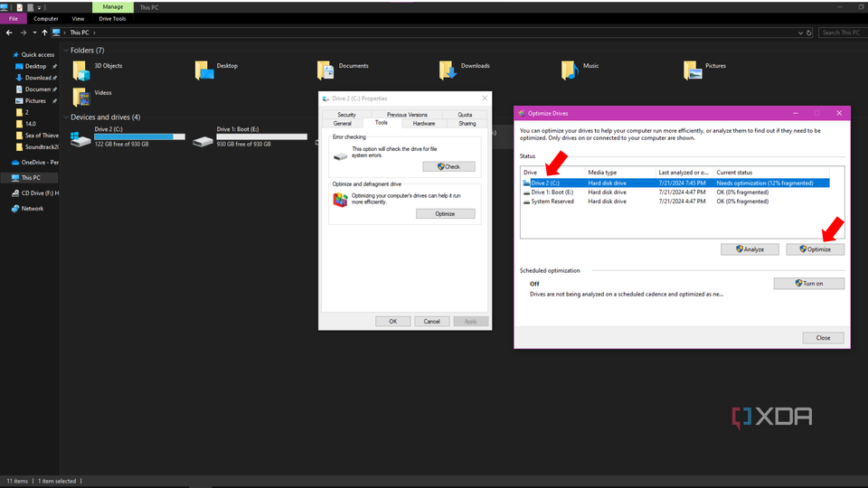Click the Drive 2 (C:) usage bar
Viewport: 868px width, 488px height.
pos(139,136)
